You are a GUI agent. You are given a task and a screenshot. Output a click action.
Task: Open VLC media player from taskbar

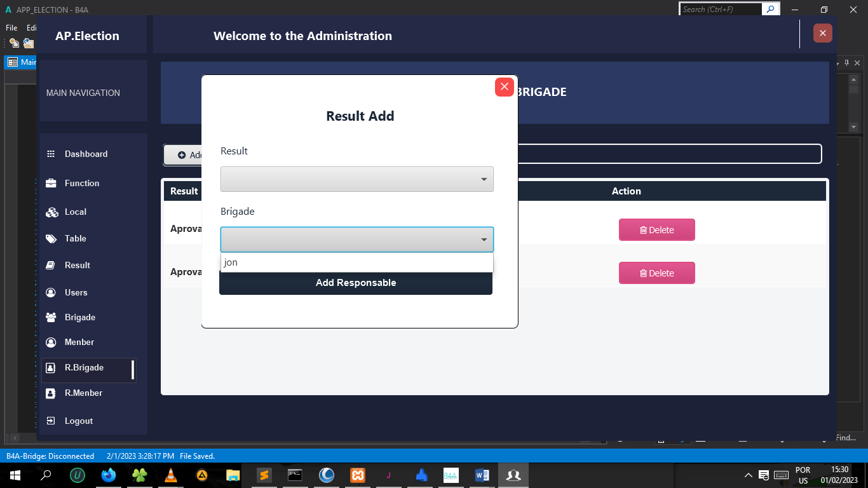[171, 475]
